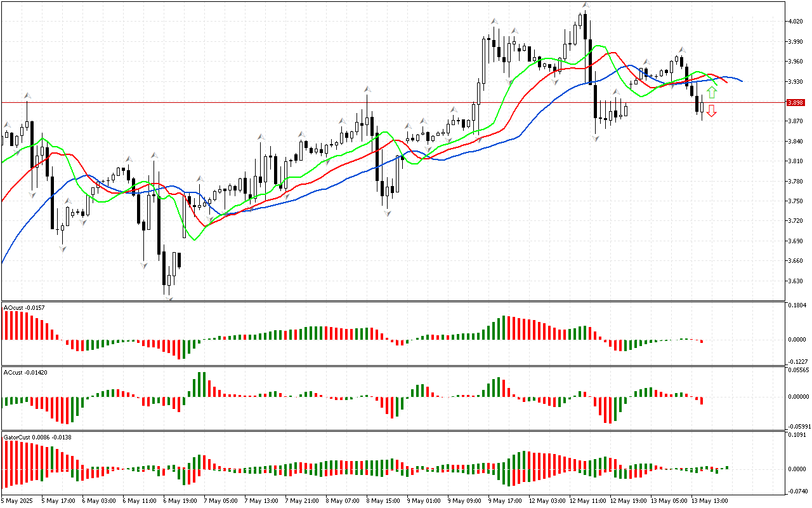Click the 13 May 13:00 time label

(x=709, y=501)
